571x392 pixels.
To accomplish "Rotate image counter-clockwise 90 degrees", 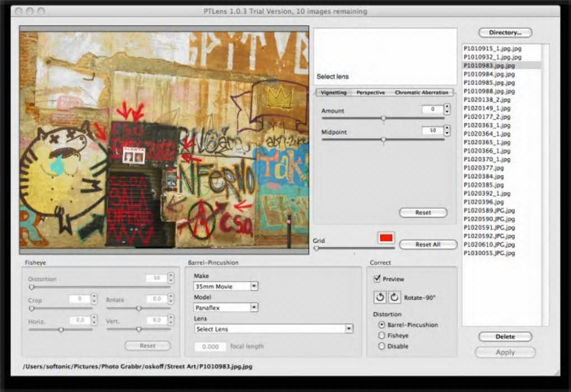I will [380, 297].
